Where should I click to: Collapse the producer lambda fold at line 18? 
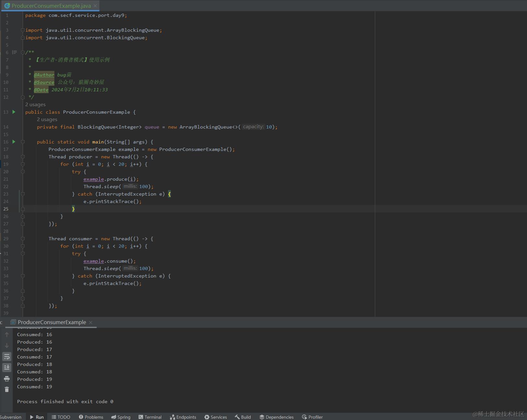click(23, 157)
